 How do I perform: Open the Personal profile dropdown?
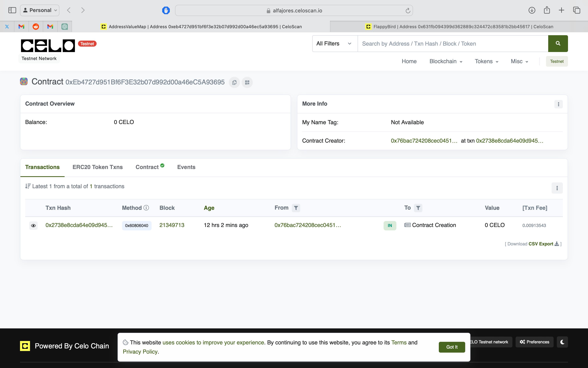pos(40,10)
